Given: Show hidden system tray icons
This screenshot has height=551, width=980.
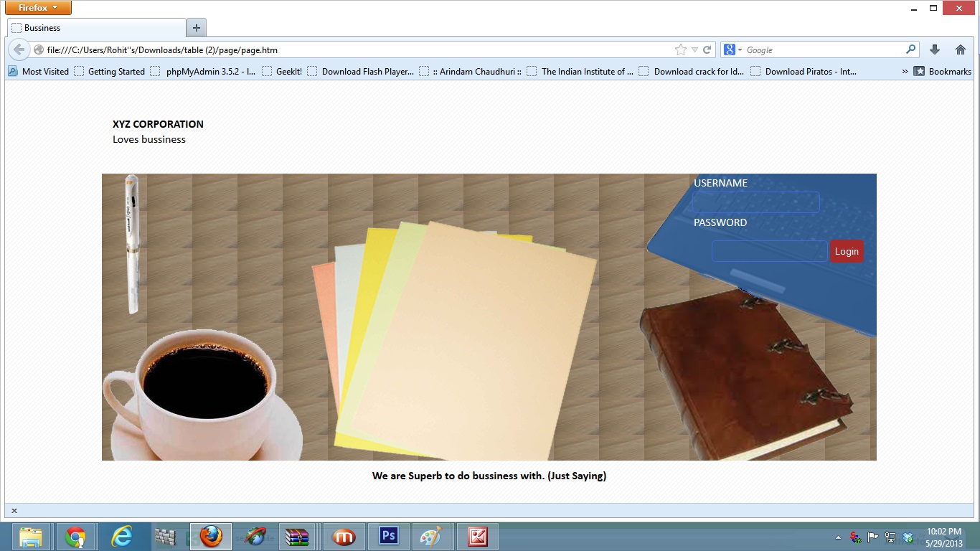Looking at the screenshot, I should point(838,537).
